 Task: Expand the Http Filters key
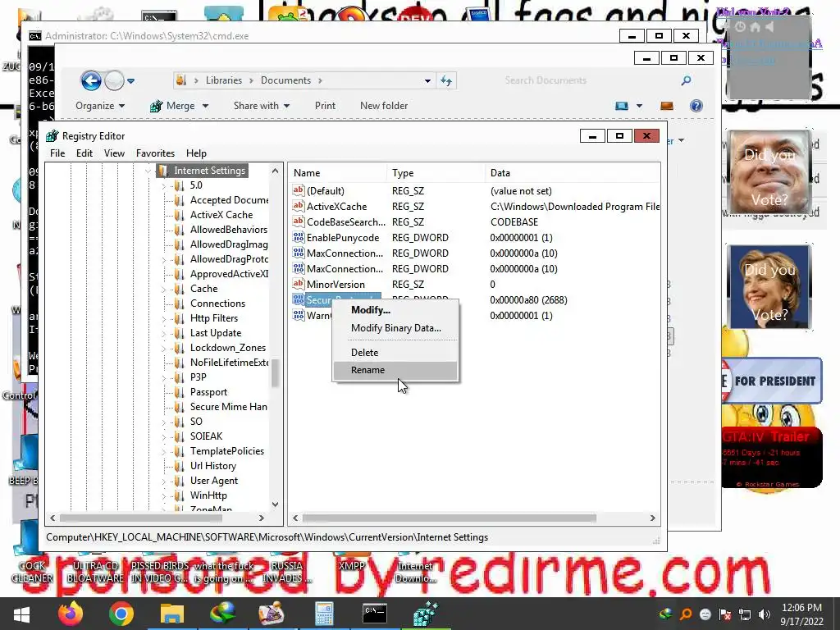coord(164,319)
